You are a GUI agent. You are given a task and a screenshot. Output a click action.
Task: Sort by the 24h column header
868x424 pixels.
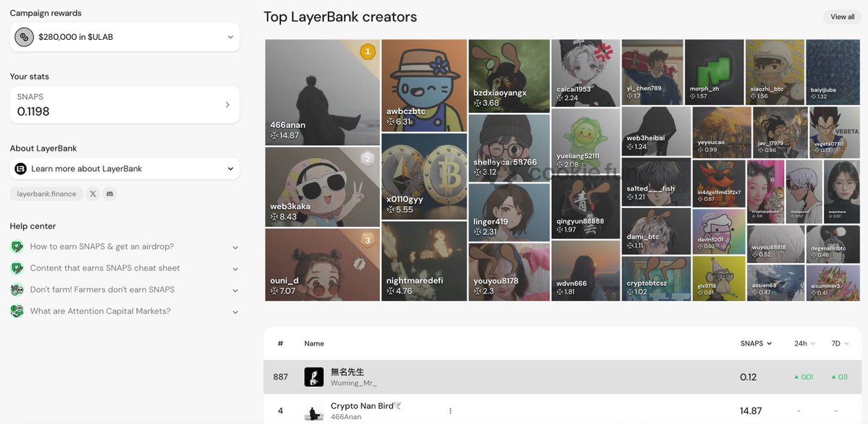pos(804,344)
